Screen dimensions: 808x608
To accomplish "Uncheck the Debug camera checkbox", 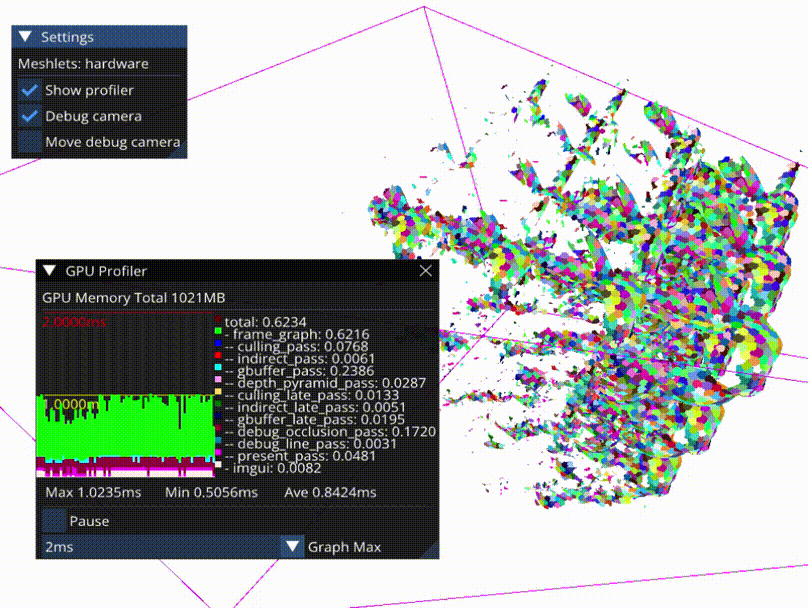I will (x=30, y=116).
